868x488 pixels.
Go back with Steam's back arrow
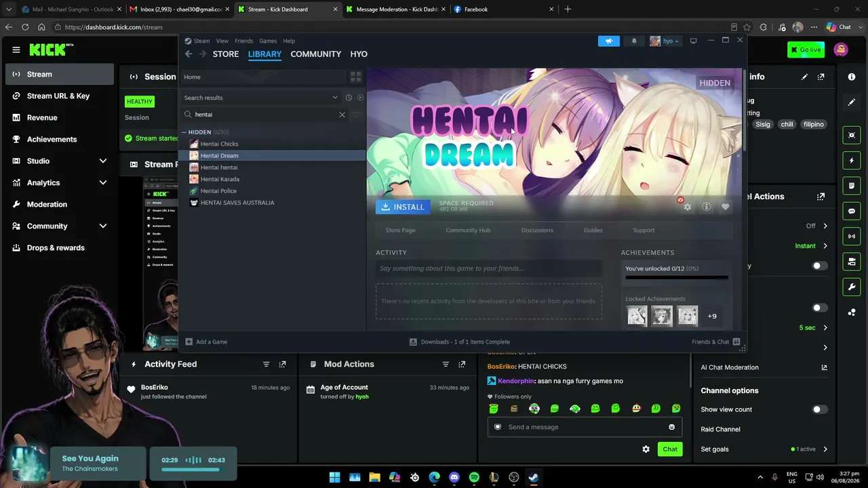(189, 54)
